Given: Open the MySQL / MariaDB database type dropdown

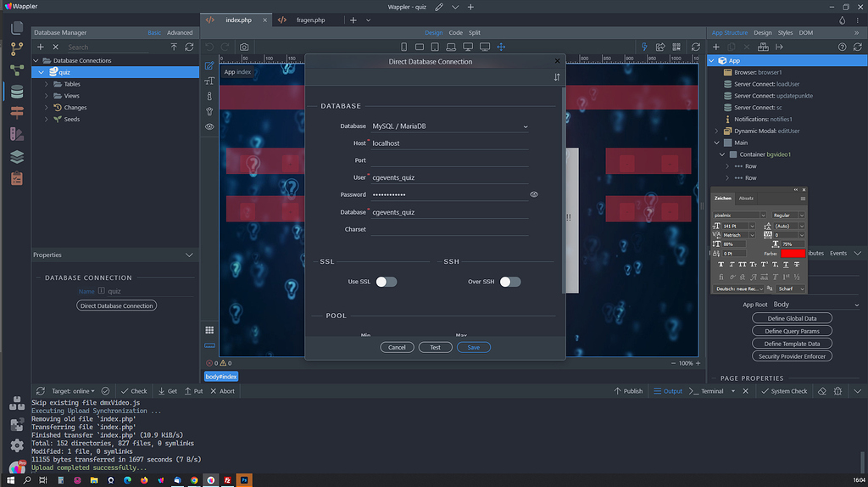Looking at the screenshot, I should click(449, 126).
